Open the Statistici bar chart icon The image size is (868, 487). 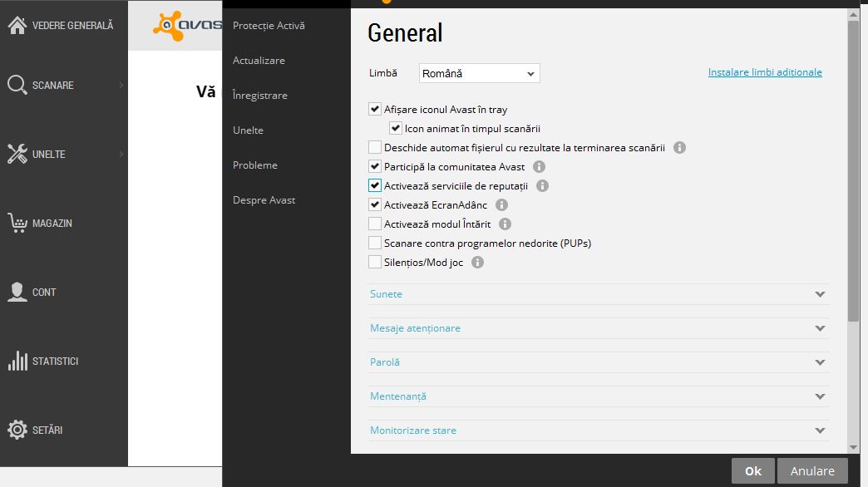(x=17, y=361)
